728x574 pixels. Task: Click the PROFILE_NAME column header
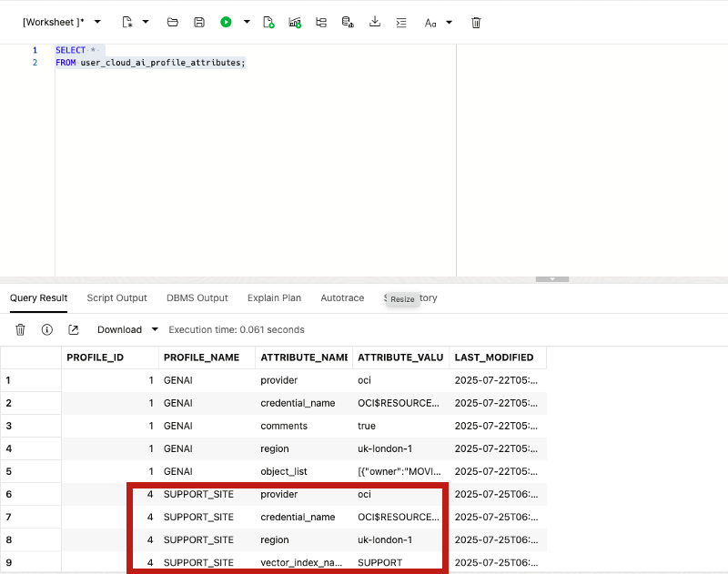(x=207, y=357)
